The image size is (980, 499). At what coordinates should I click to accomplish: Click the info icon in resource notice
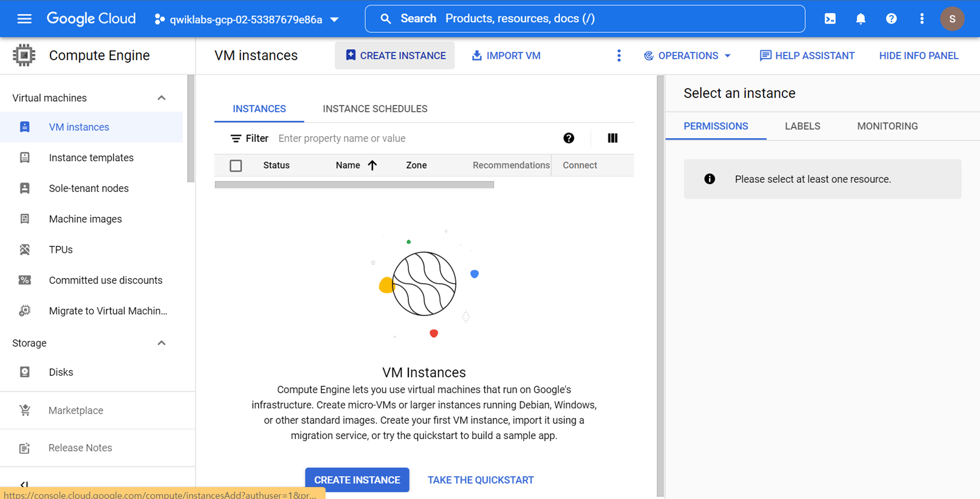[x=709, y=179]
